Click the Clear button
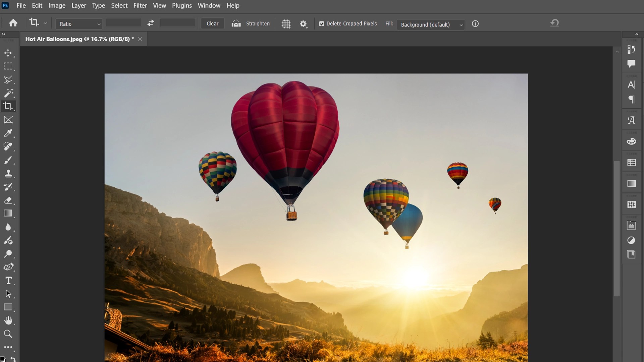The height and width of the screenshot is (362, 644). click(x=212, y=23)
